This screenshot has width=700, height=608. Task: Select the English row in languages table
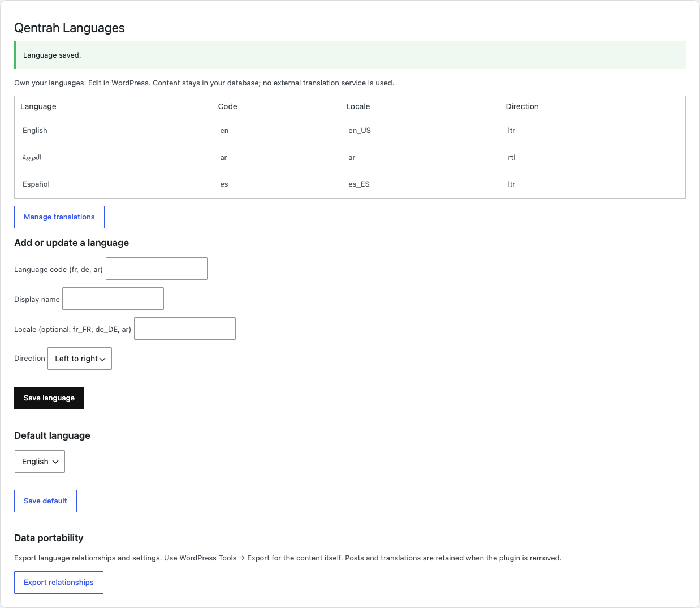(350, 131)
